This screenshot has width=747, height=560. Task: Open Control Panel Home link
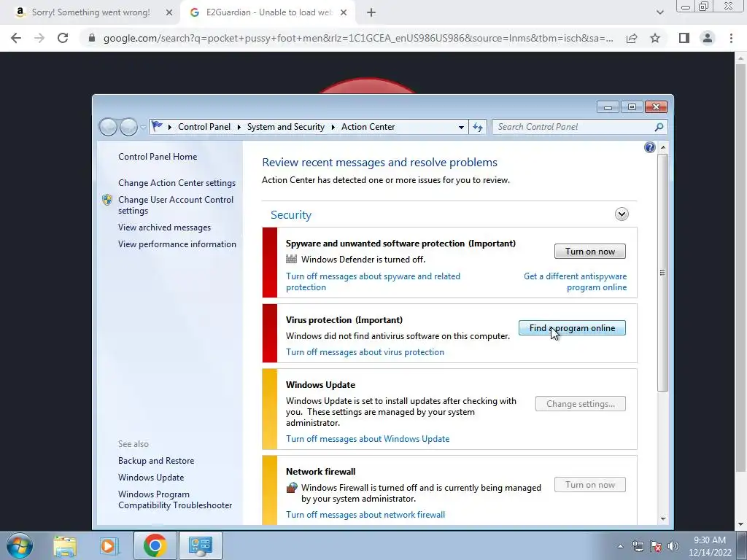(158, 157)
